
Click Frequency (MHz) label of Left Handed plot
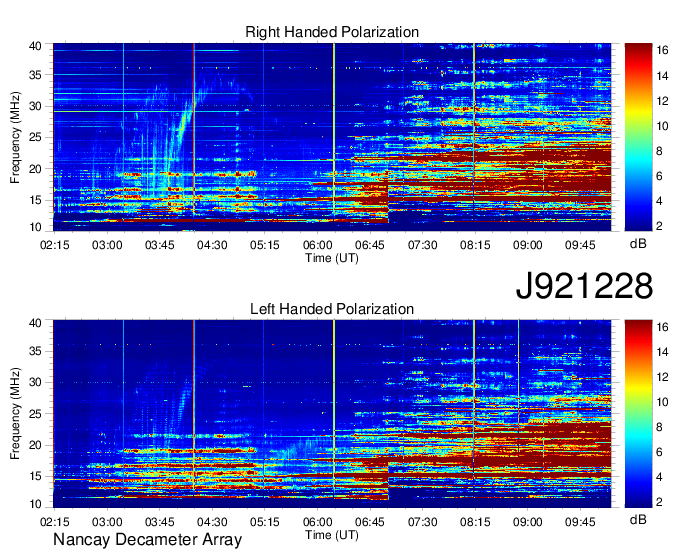(x=15, y=414)
